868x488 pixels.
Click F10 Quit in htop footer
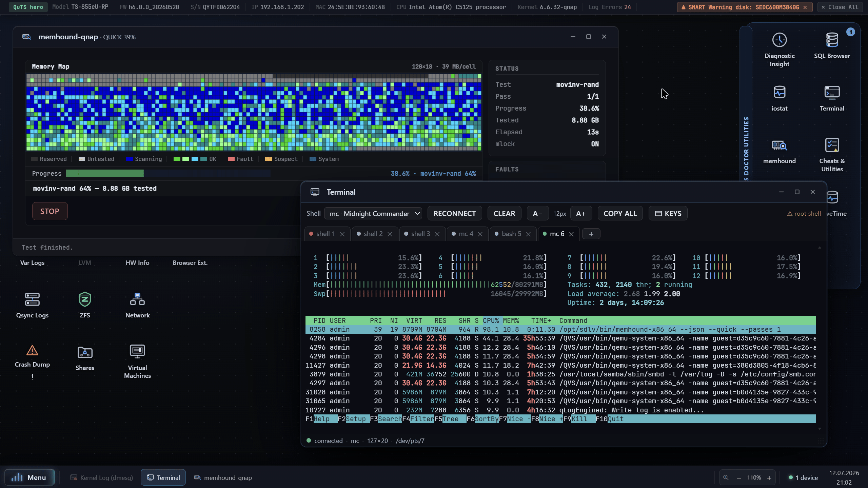pos(610,419)
